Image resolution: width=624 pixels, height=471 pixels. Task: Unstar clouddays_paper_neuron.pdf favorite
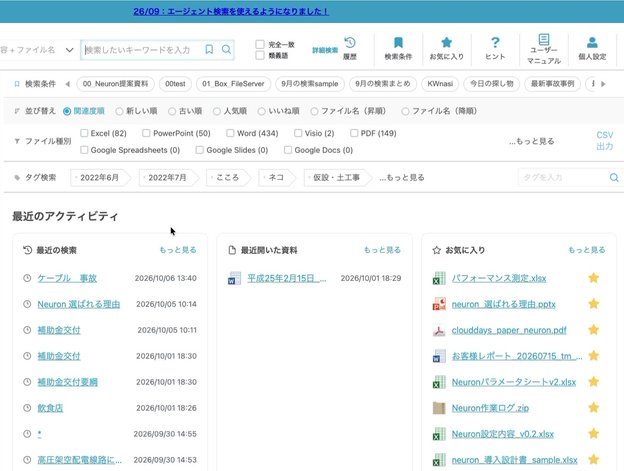[593, 330]
